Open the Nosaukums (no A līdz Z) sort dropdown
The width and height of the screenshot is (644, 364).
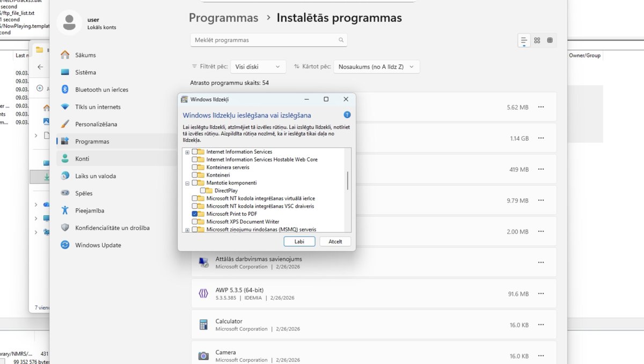pyautogui.click(x=376, y=67)
